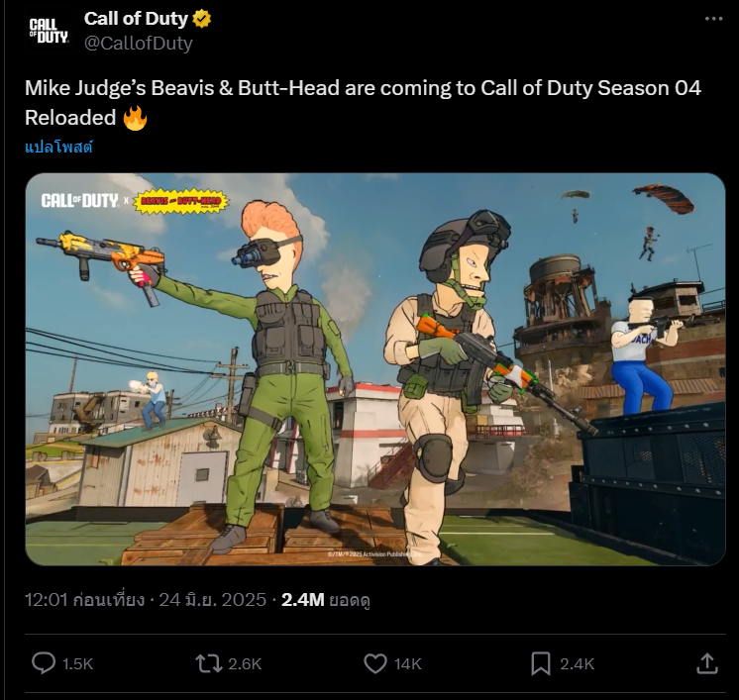Bookmark this post
Image resolution: width=739 pixels, height=700 pixels.
[541, 663]
